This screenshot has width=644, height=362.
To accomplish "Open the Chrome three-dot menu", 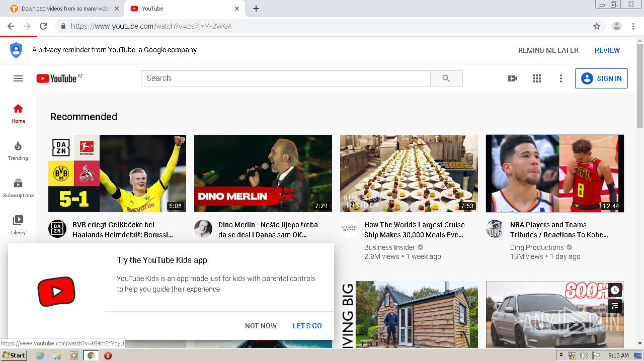I will pos(633,26).
